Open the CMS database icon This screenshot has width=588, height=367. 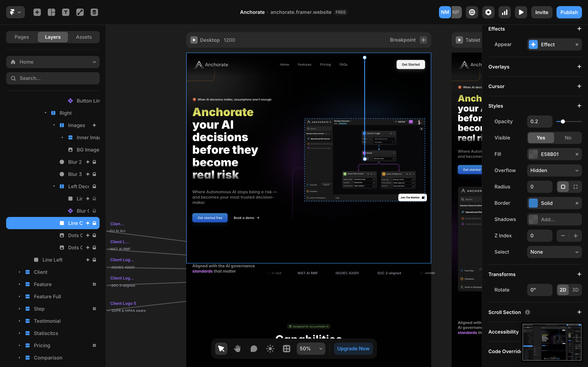(x=94, y=12)
